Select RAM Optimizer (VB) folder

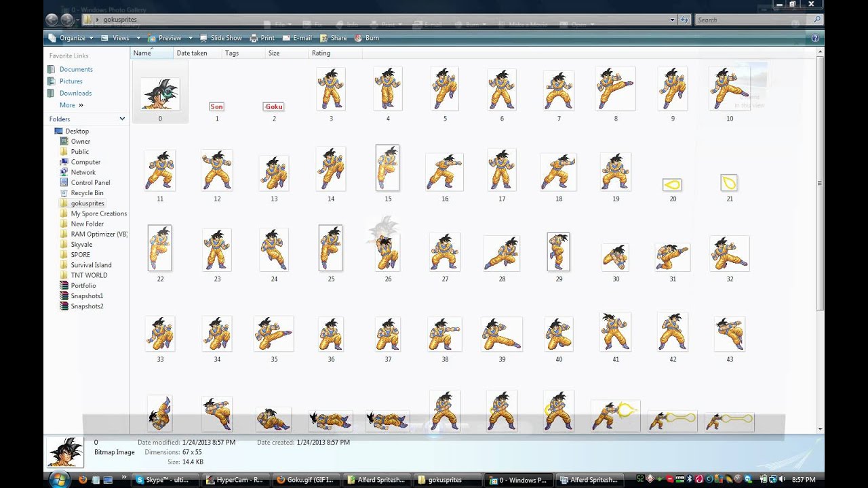coord(94,234)
